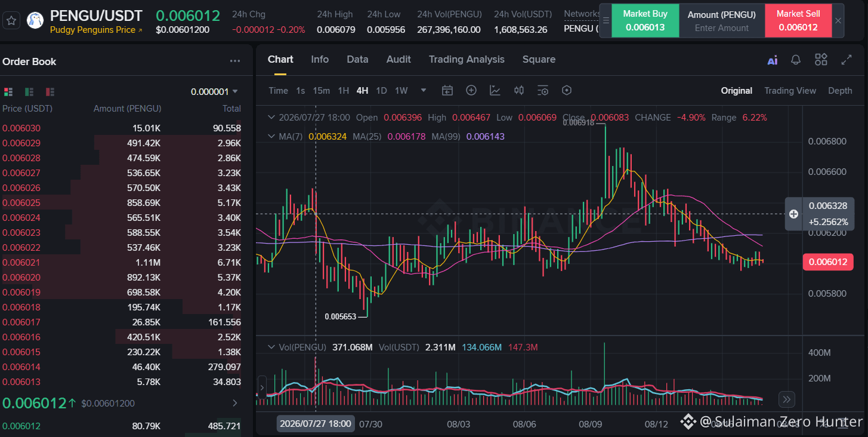This screenshot has width=868, height=437.
Task: Show only buy orders in the order book
Action: click(x=29, y=91)
